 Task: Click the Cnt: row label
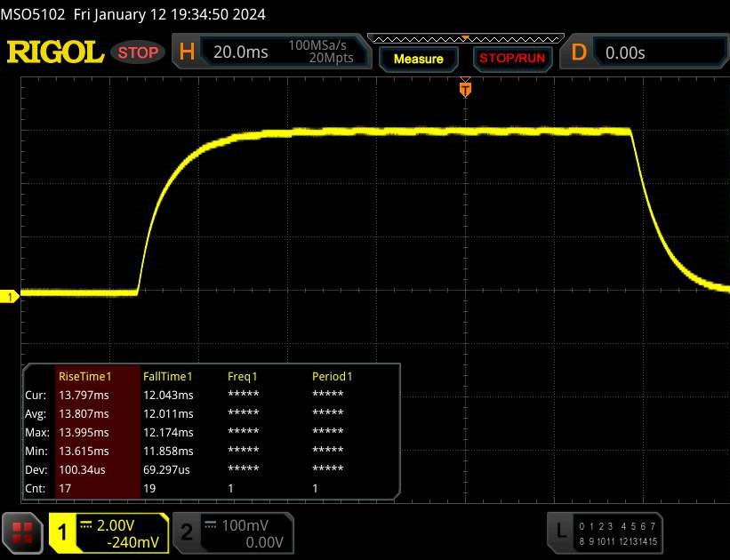tap(35, 488)
